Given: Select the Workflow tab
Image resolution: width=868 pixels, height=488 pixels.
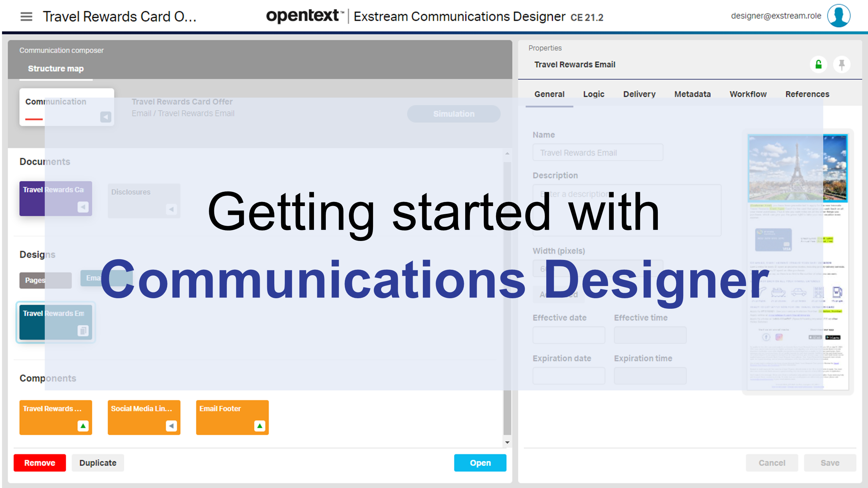Looking at the screenshot, I should 748,94.
